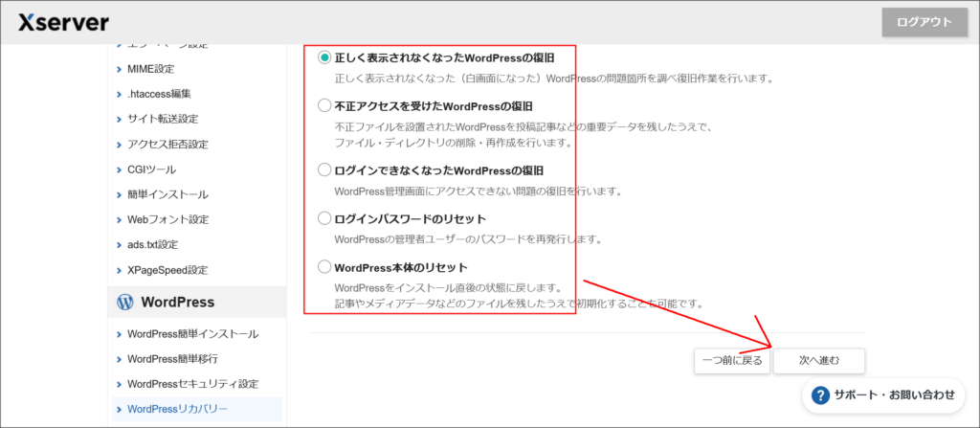The image size is (980, 428).
Task: Click chevron icon beside .htaccess編集
Action: click(120, 95)
